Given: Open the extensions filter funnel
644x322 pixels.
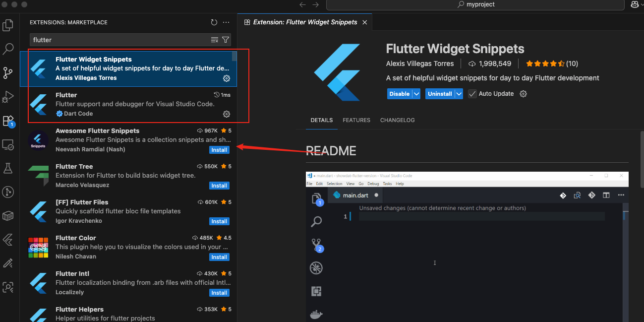Looking at the screenshot, I should 226,40.
